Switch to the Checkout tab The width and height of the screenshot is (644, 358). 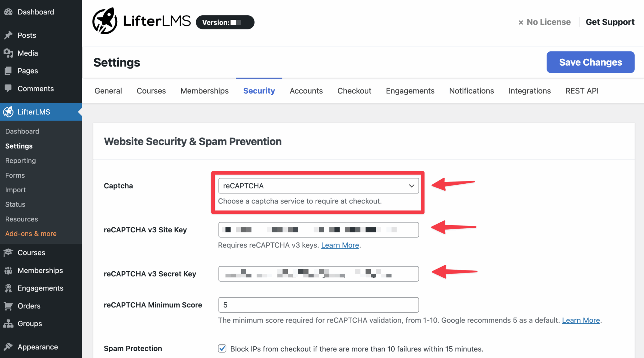pos(354,91)
